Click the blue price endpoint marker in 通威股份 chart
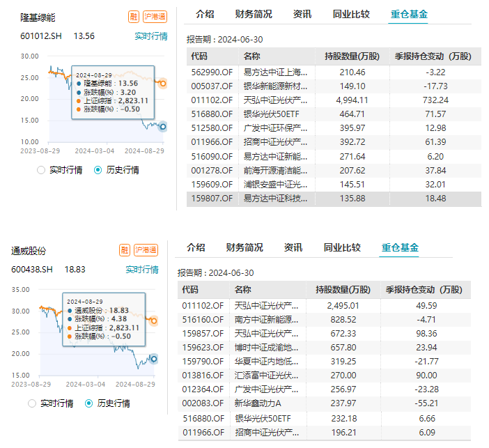The height and width of the screenshot is (448, 489). coord(154,359)
